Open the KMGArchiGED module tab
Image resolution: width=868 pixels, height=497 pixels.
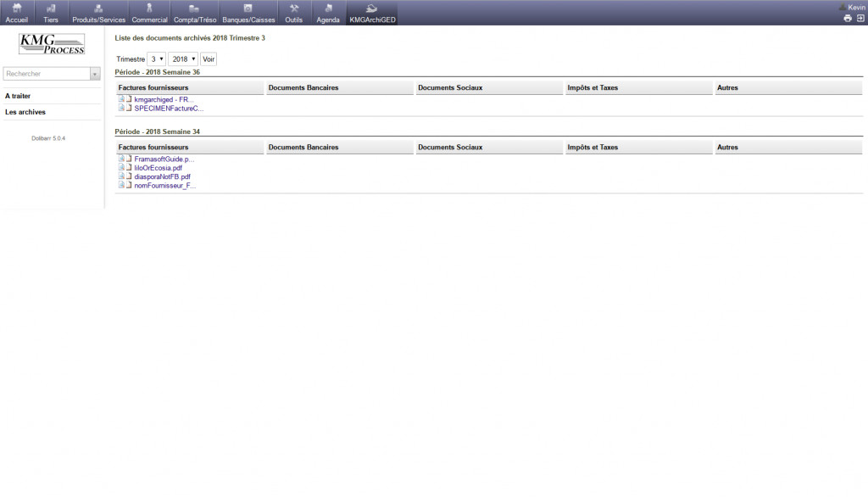point(372,13)
